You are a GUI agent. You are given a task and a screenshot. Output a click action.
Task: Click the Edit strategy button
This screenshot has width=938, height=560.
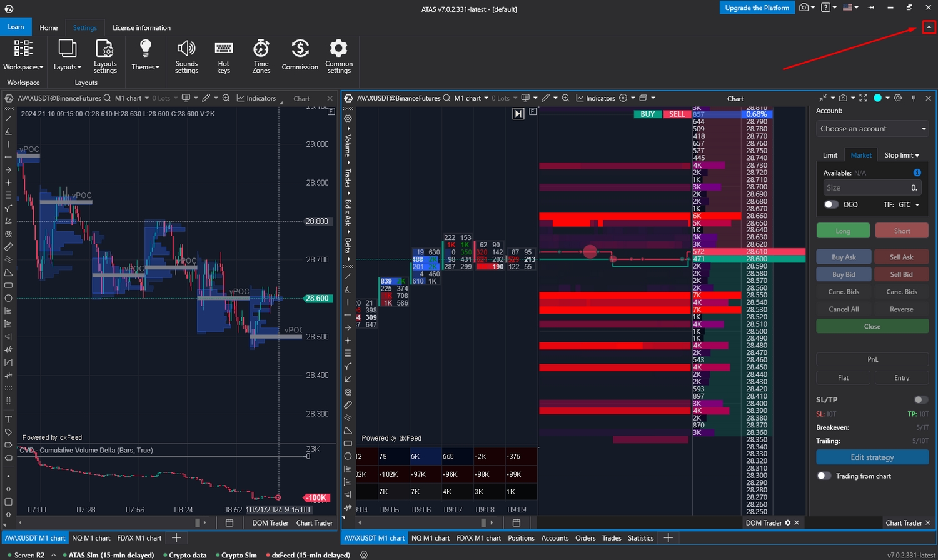click(872, 457)
